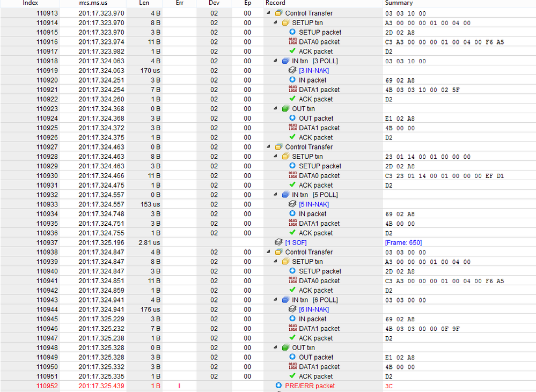536x392 pixels.
Task: Click the Ep column header
Action: click(x=248, y=3)
